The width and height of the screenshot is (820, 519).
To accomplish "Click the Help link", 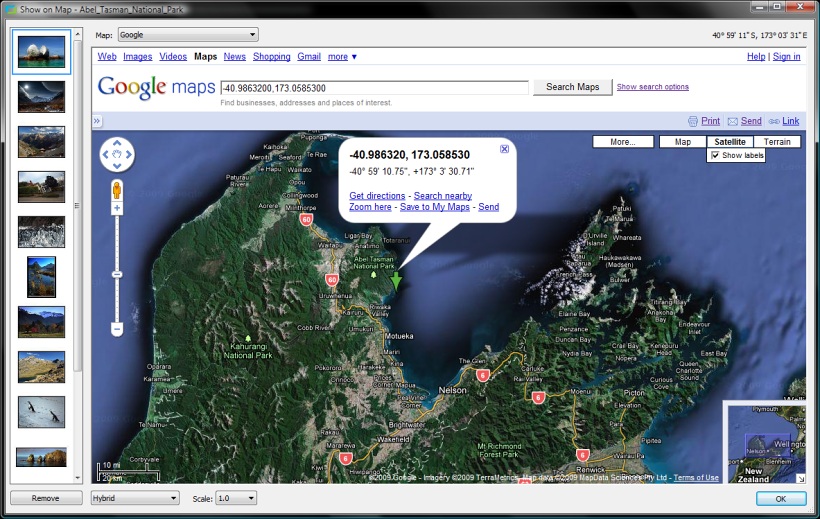I will click(756, 57).
